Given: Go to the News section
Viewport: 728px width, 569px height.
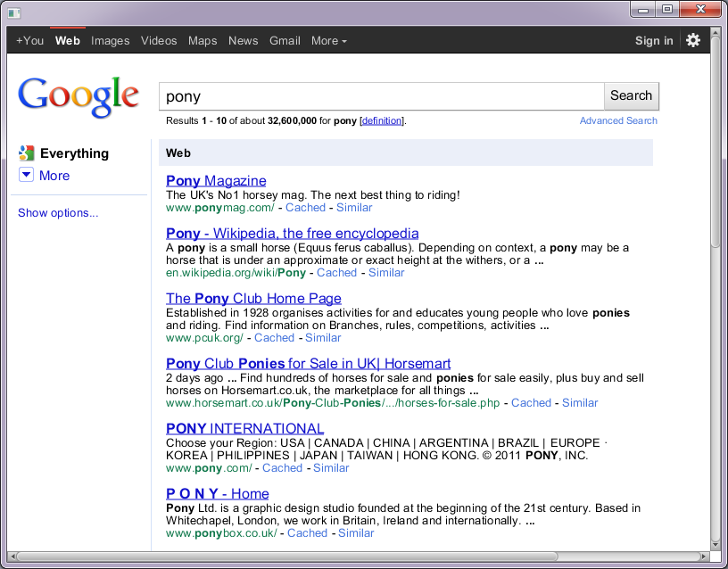Looking at the screenshot, I should [x=243, y=41].
